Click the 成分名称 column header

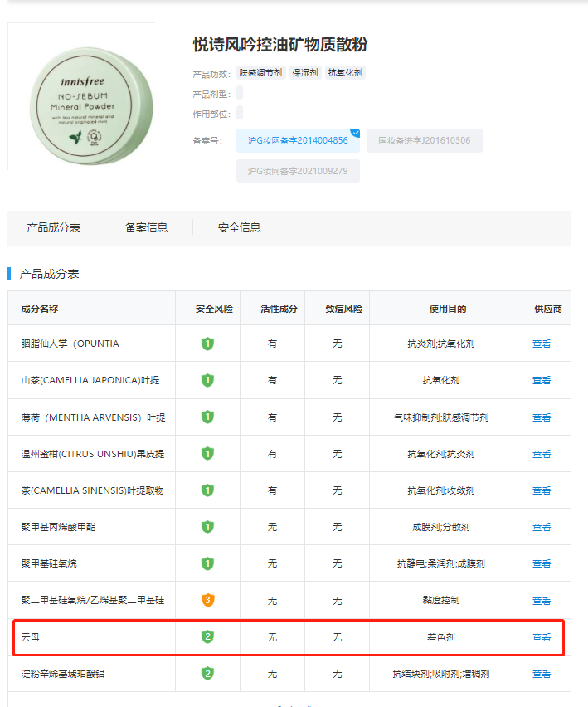[x=40, y=309]
